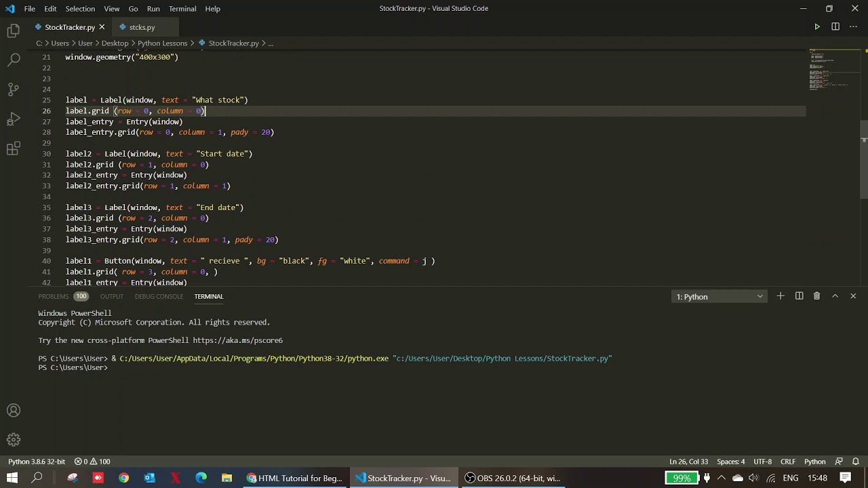868x488 pixels.
Task: Open the volume control in system tray
Action: (x=753, y=478)
